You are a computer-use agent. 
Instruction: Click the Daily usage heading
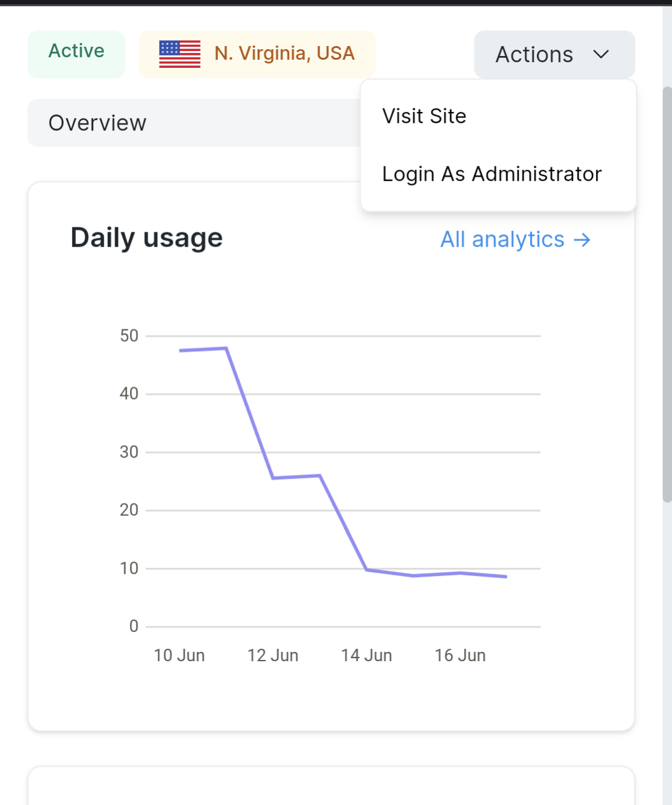pos(147,238)
